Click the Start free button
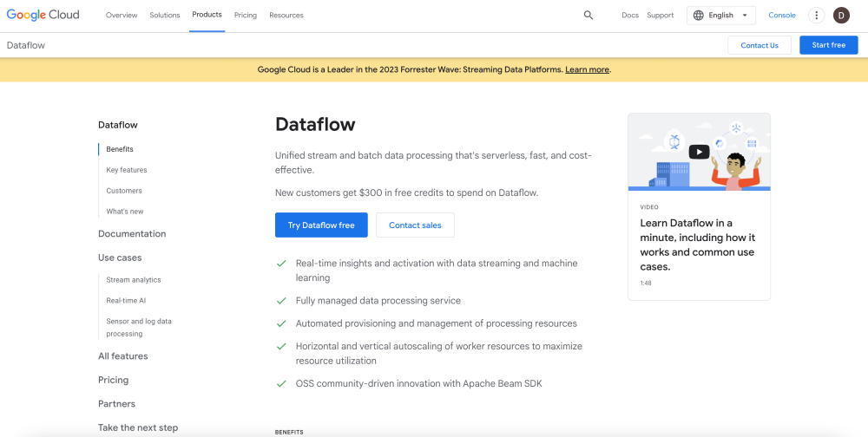Screen dimensions: 868x437 829,45
